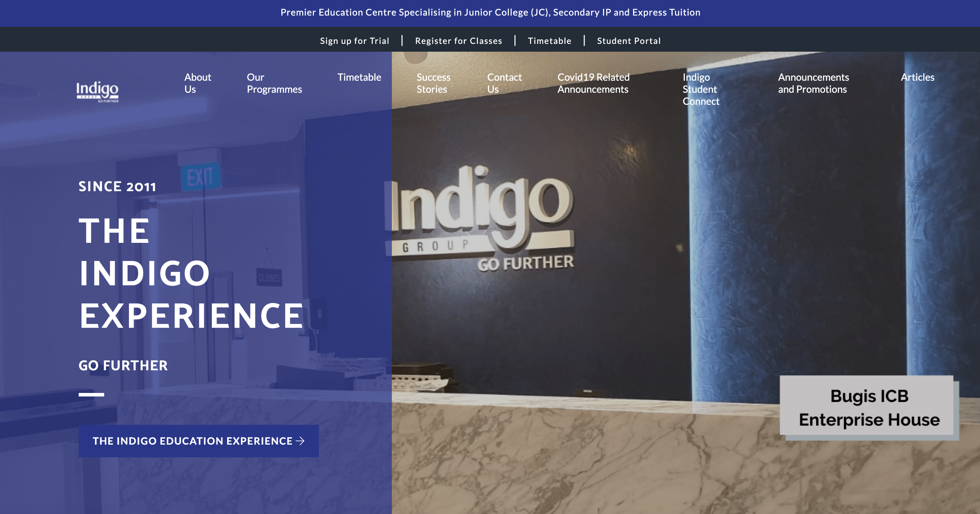Open Covid19 Related Announcements

(593, 83)
